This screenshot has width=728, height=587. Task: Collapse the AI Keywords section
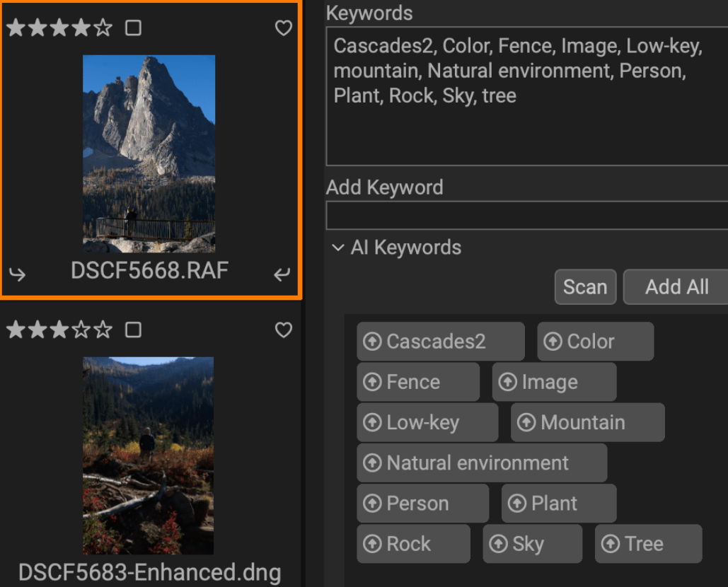[338, 248]
